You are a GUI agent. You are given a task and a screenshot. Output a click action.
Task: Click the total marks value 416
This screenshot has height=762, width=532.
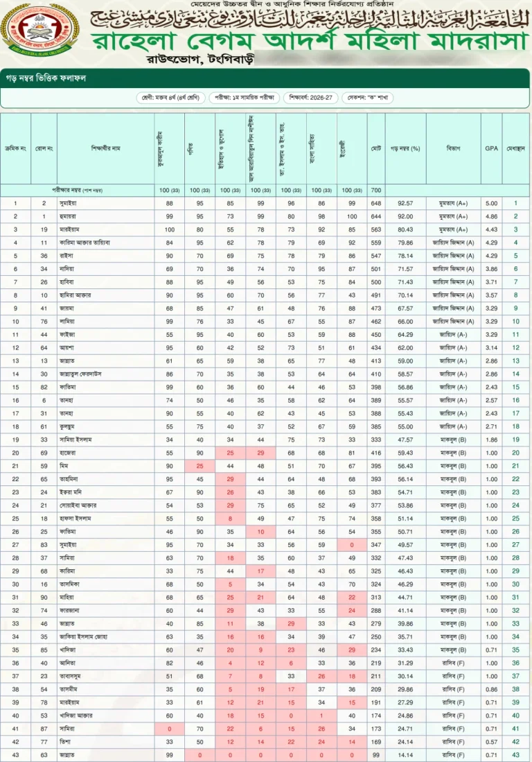(376, 453)
